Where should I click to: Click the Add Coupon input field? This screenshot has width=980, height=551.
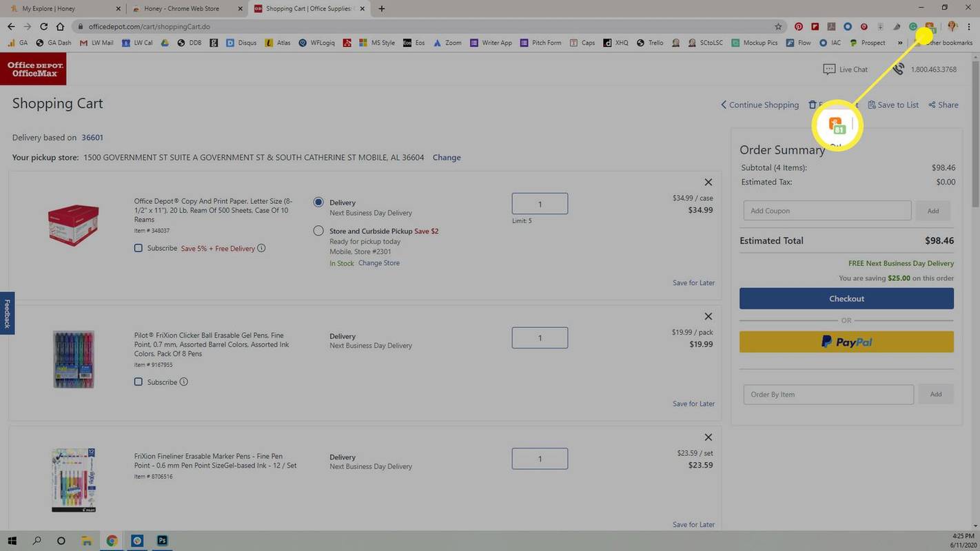point(827,211)
